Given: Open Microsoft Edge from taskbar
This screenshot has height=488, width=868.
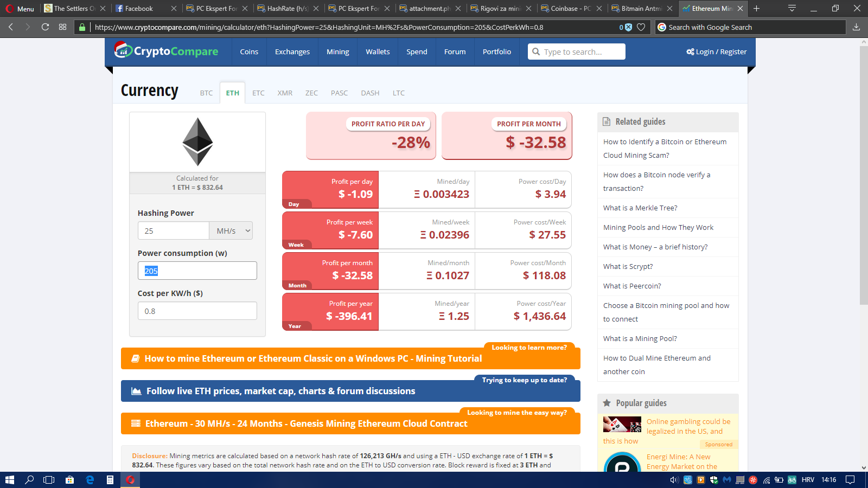Looking at the screenshot, I should click(x=90, y=480).
